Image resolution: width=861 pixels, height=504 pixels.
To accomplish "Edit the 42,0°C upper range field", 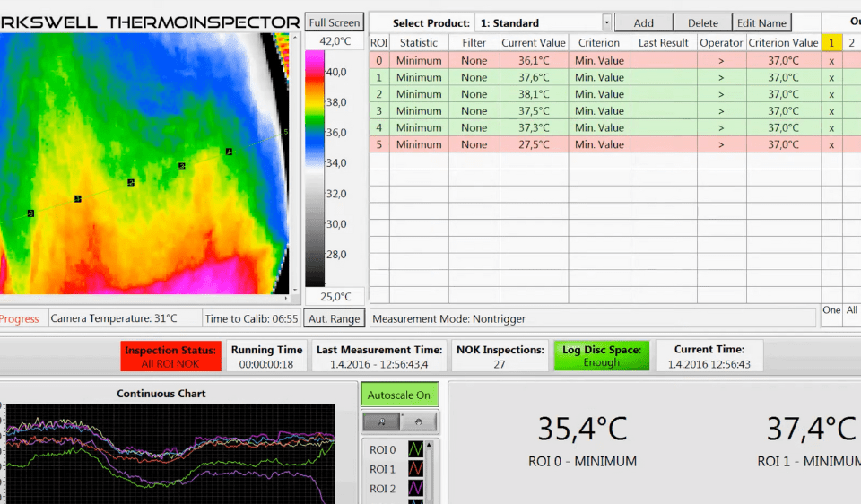I will coord(335,41).
